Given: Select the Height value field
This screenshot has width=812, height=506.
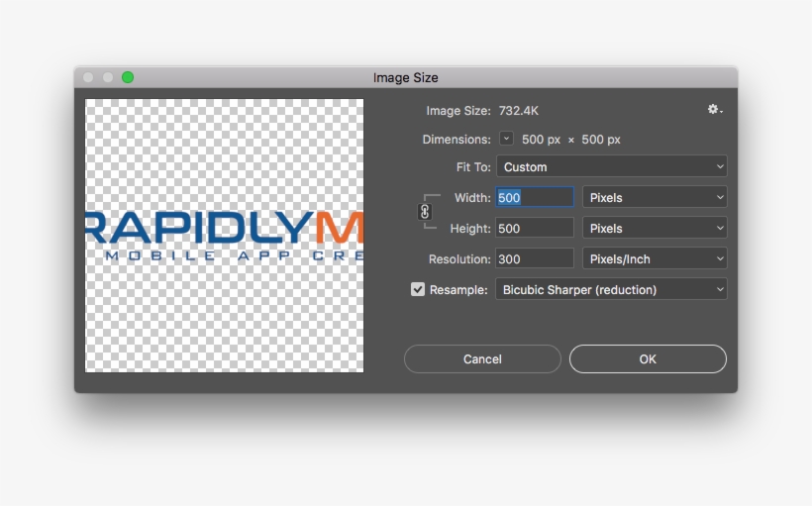Looking at the screenshot, I should 535,229.
